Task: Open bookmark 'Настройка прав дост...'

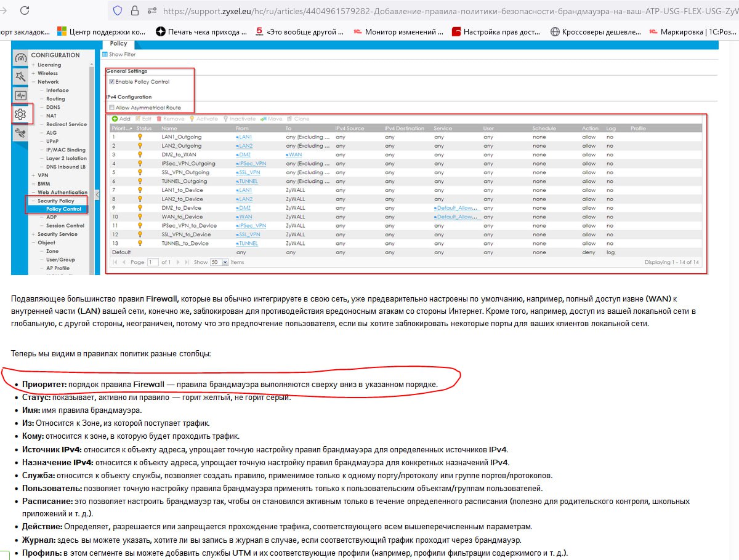Action: (x=496, y=31)
